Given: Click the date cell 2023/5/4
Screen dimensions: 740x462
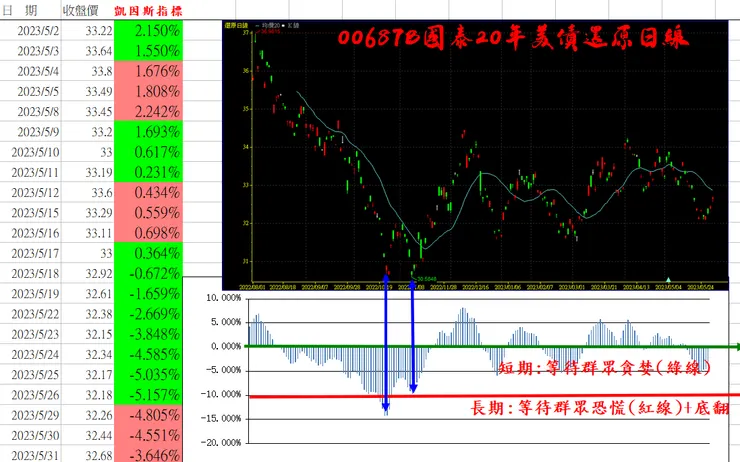Looking at the screenshot, I should [30, 71].
